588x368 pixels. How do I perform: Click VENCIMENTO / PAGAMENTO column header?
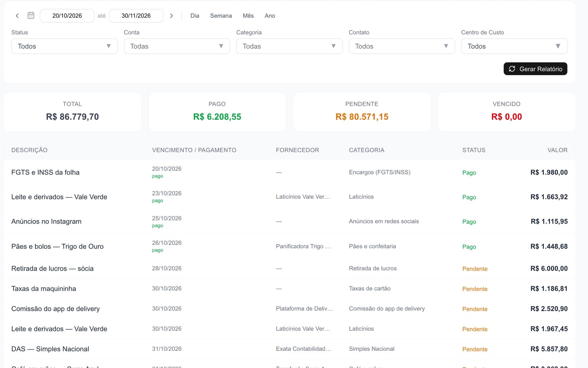(x=194, y=150)
